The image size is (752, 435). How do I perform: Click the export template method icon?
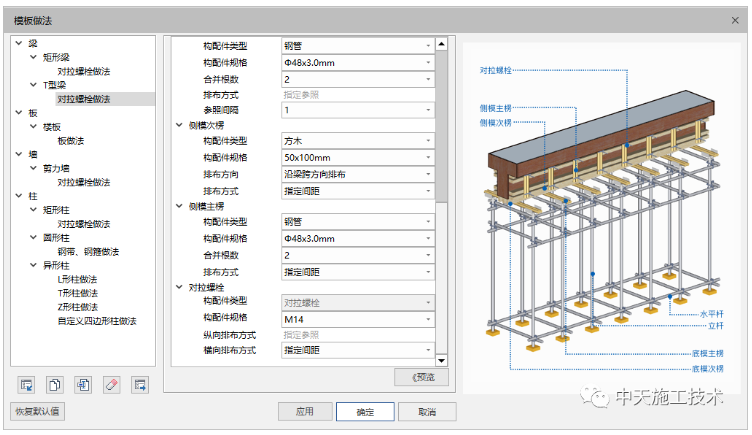(140, 385)
